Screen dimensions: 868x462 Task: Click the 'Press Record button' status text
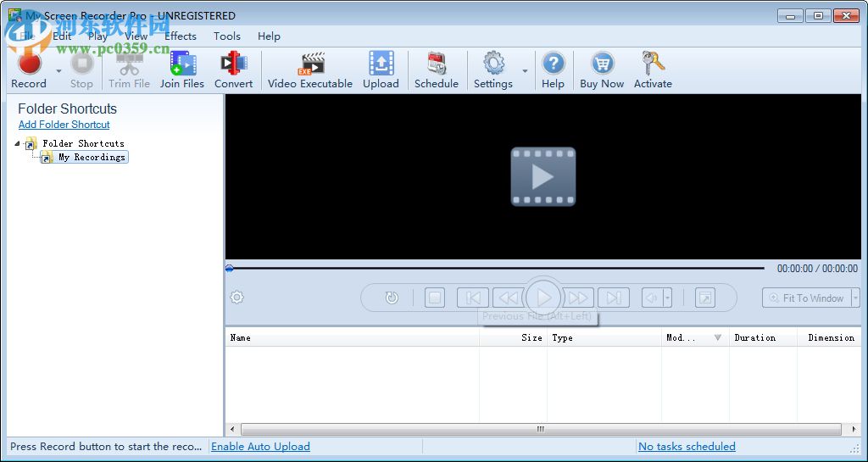(x=106, y=447)
